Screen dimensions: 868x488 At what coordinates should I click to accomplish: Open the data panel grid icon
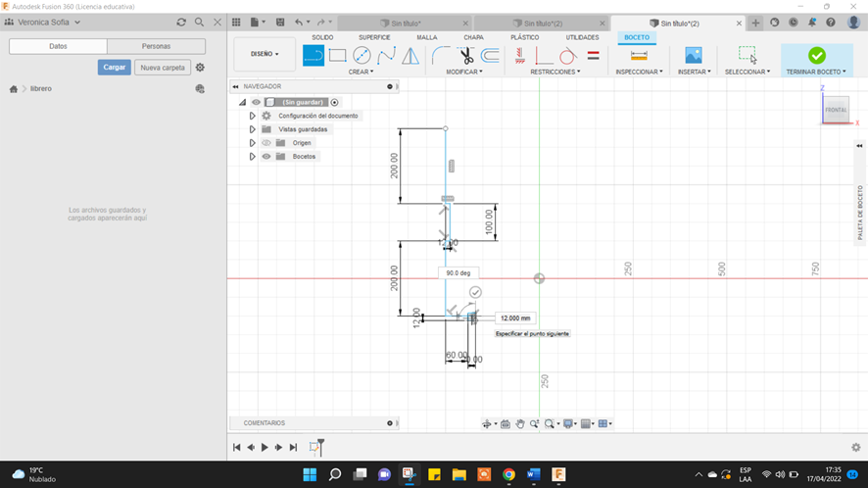(x=236, y=23)
